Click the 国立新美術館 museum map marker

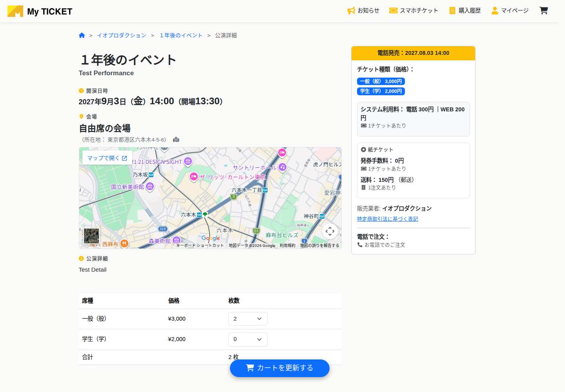[x=150, y=187]
